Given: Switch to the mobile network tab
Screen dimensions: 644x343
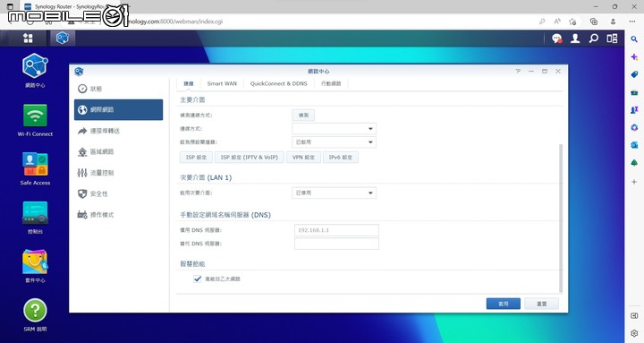Looking at the screenshot, I should point(331,83).
